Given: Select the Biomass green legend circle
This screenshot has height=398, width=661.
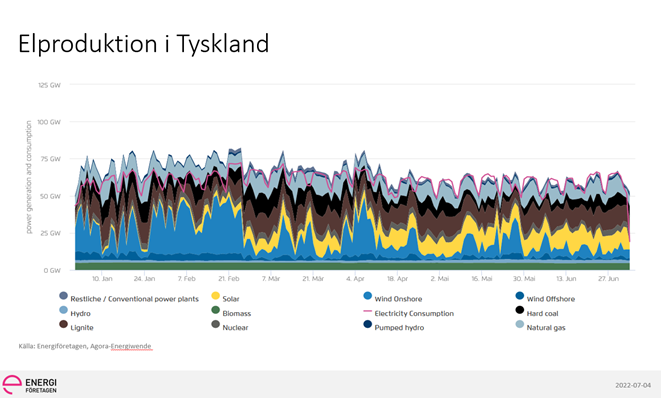Looking at the screenshot, I should click(215, 310).
